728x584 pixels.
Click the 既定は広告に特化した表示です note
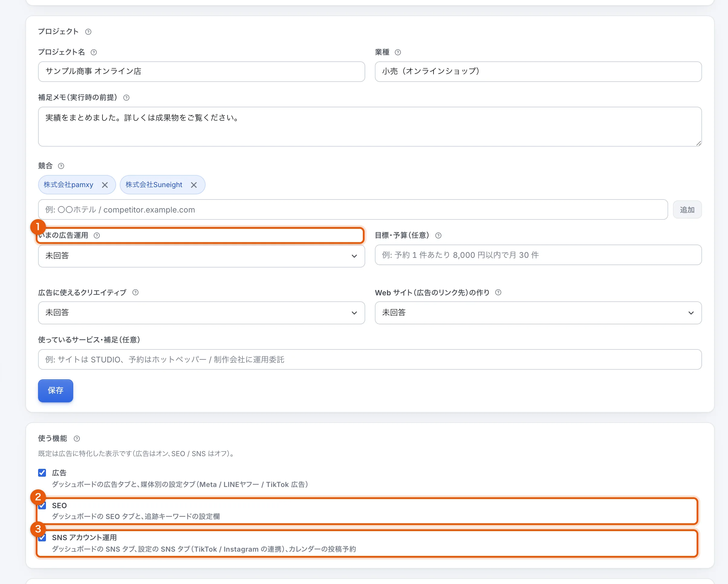137,454
